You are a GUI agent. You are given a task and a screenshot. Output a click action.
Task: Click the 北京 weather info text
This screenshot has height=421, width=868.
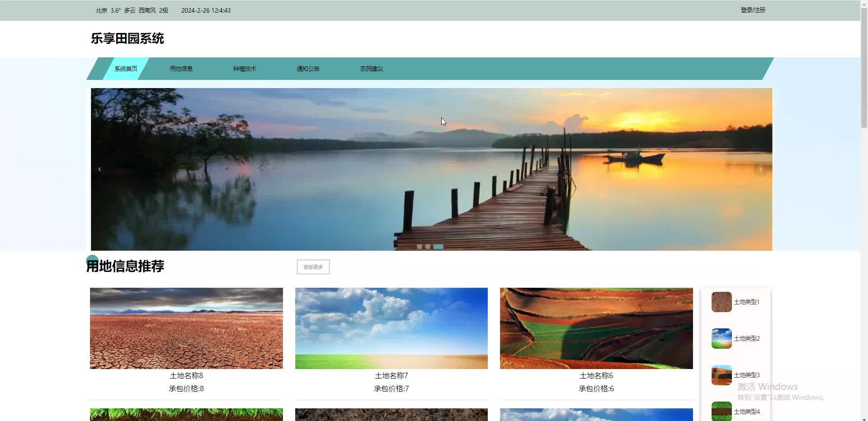coord(132,10)
